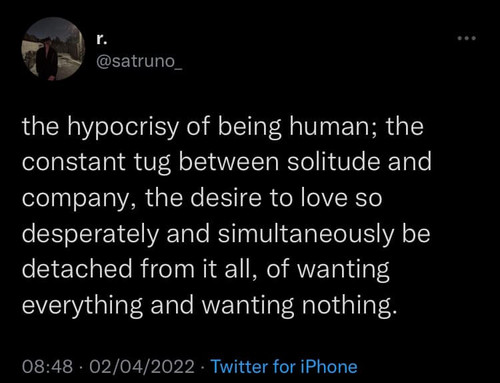Open the @satruno_ handle profile
The image size is (500, 383).
tap(139, 61)
